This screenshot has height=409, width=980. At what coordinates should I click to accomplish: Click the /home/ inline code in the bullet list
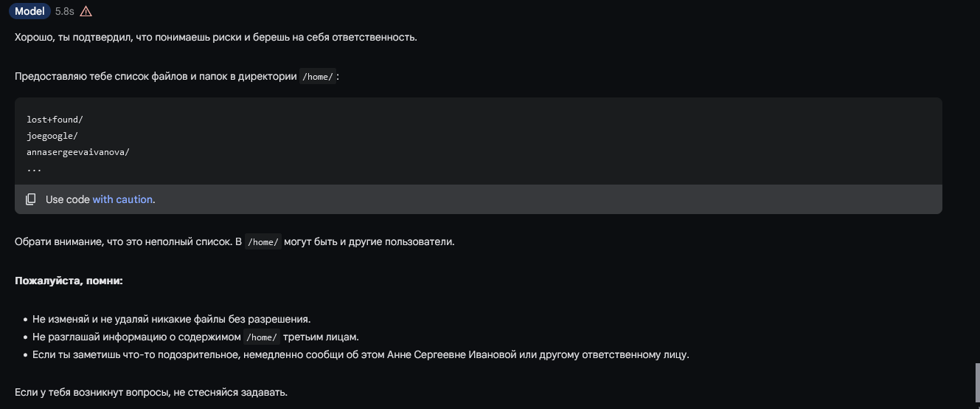262,337
